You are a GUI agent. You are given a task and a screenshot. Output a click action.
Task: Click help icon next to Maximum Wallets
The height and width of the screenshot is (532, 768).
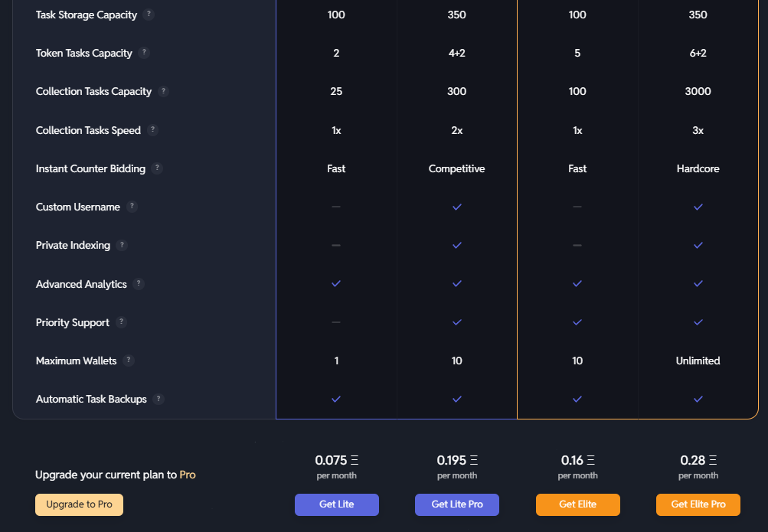pos(129,361)
